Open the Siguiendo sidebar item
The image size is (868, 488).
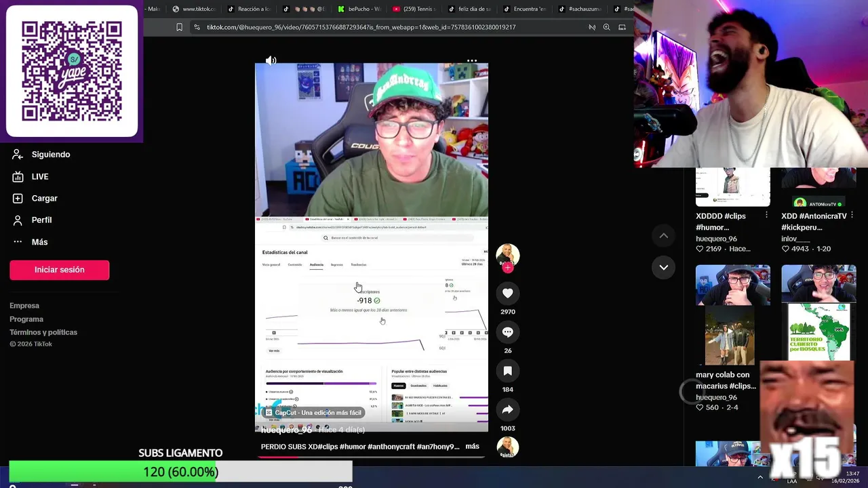[42, 155]
